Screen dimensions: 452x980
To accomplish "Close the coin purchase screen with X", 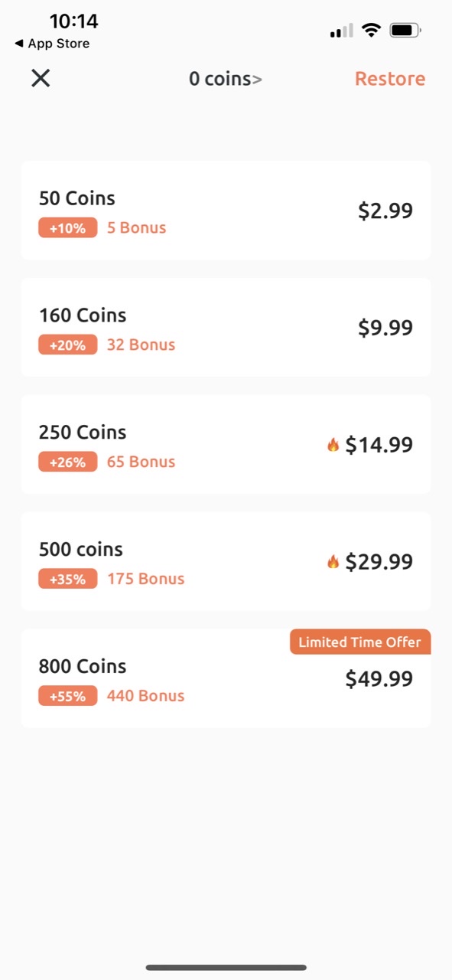I will coord(41,78).
